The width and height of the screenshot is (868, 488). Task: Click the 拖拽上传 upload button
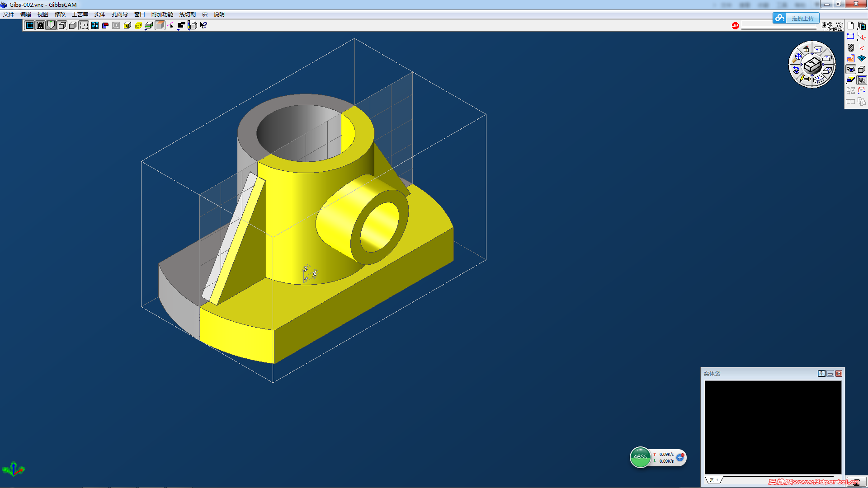click(796, 18)
